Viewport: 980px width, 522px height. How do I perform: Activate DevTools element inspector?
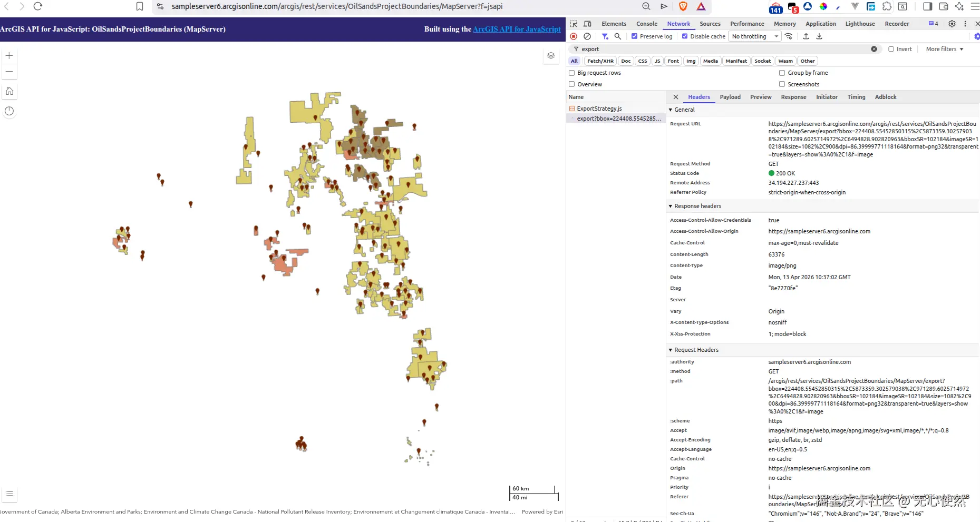[x=574, y=24]
